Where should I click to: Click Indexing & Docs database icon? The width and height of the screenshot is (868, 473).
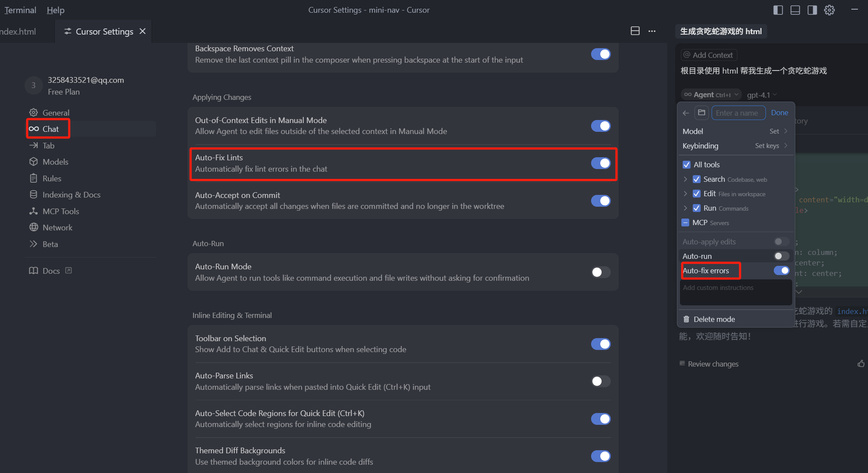pyautogui.click(x=33, y=194)
